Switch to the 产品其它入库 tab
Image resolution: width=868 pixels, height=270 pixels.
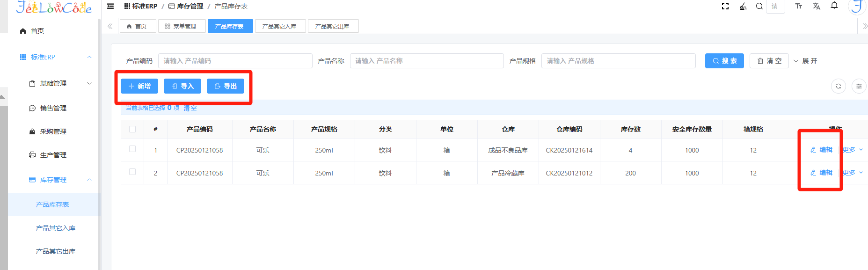click(x=279, y=26)
